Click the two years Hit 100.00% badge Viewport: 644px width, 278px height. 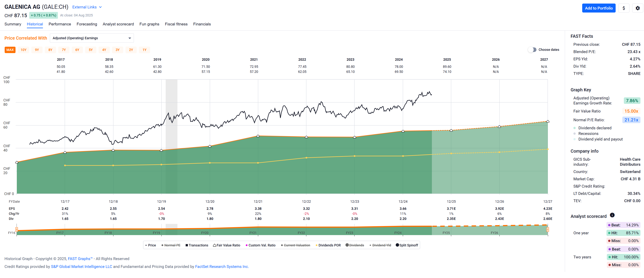[x=623, y=257]
